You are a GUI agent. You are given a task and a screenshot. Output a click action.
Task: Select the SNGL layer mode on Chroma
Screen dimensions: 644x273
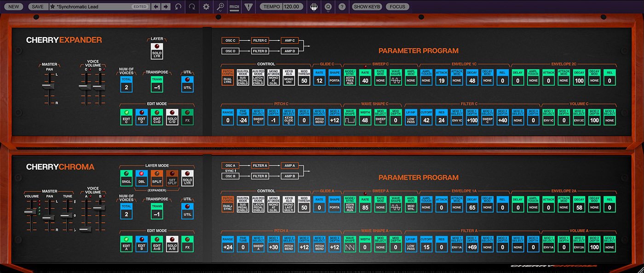click(x=126, y=177)
